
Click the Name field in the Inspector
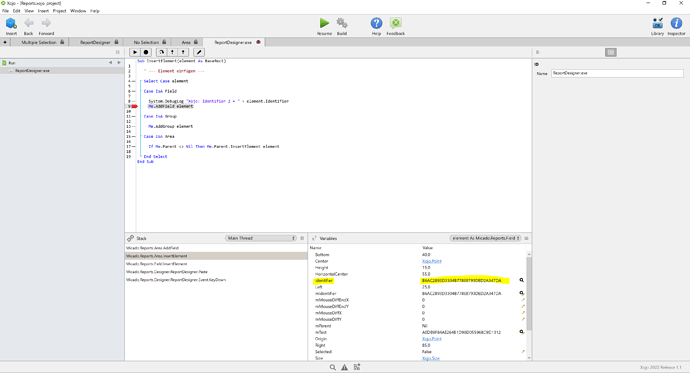click(617, 73)
